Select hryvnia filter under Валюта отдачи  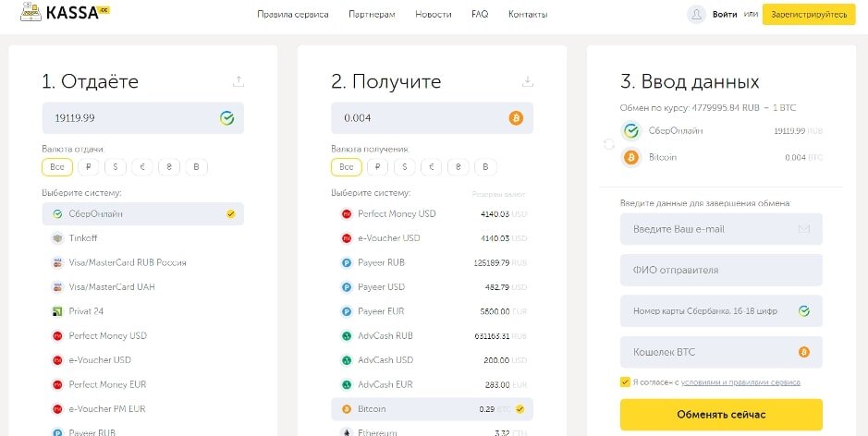169,167
